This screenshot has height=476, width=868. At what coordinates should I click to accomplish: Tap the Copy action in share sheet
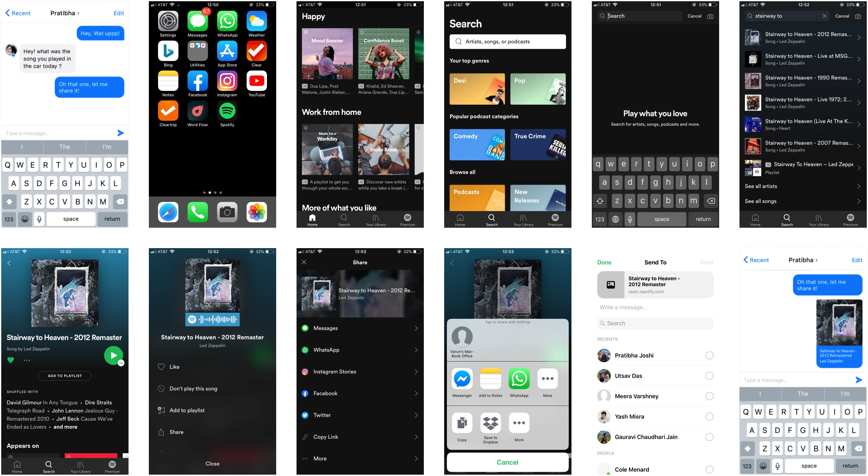pos(462,423)
